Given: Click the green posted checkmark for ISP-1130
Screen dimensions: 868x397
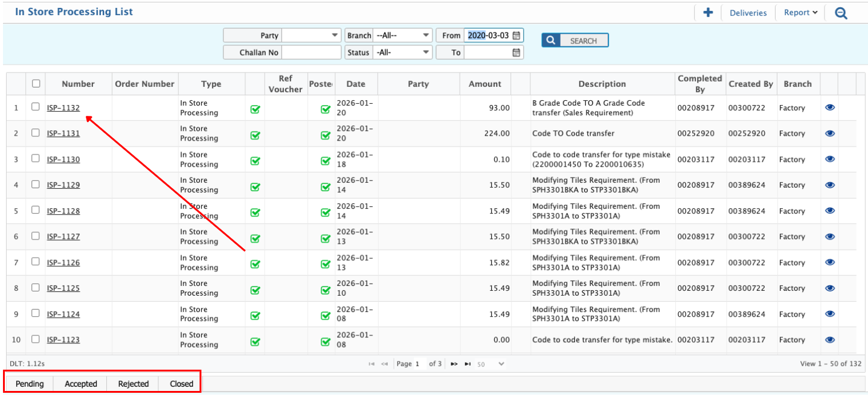Looking at the screenshot, I should (x=326, y=160).
